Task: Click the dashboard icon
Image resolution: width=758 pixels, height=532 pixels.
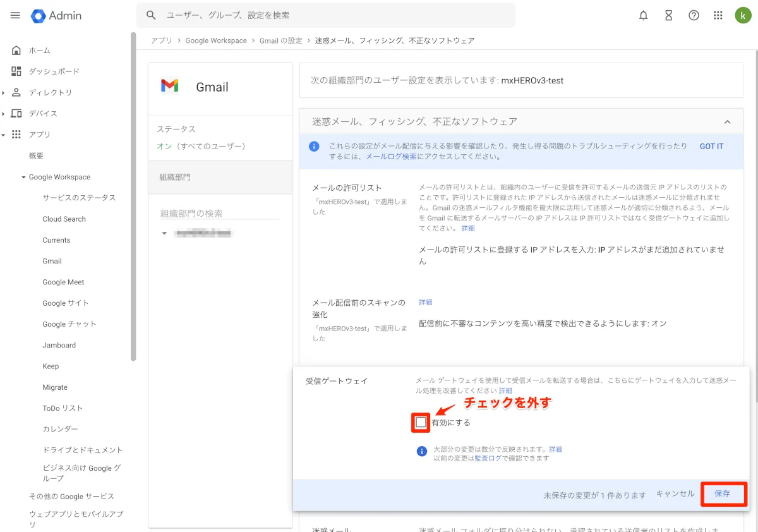Action: pyautogui.click(x=16, y=71)
